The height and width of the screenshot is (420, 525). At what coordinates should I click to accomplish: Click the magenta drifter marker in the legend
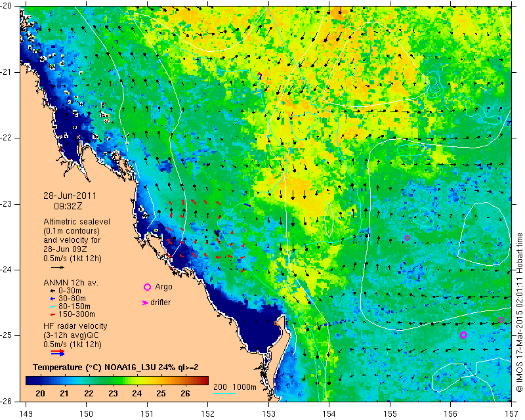coord(145,303)
